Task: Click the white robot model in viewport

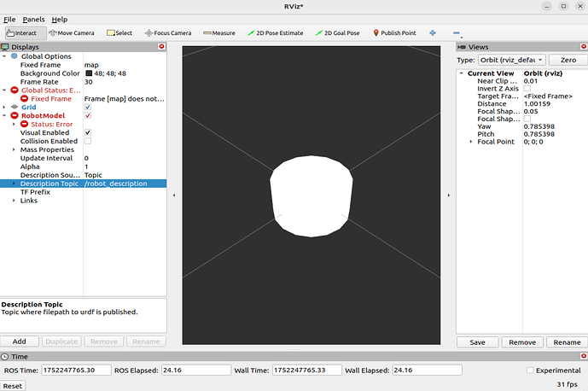Action: (311, 196)
